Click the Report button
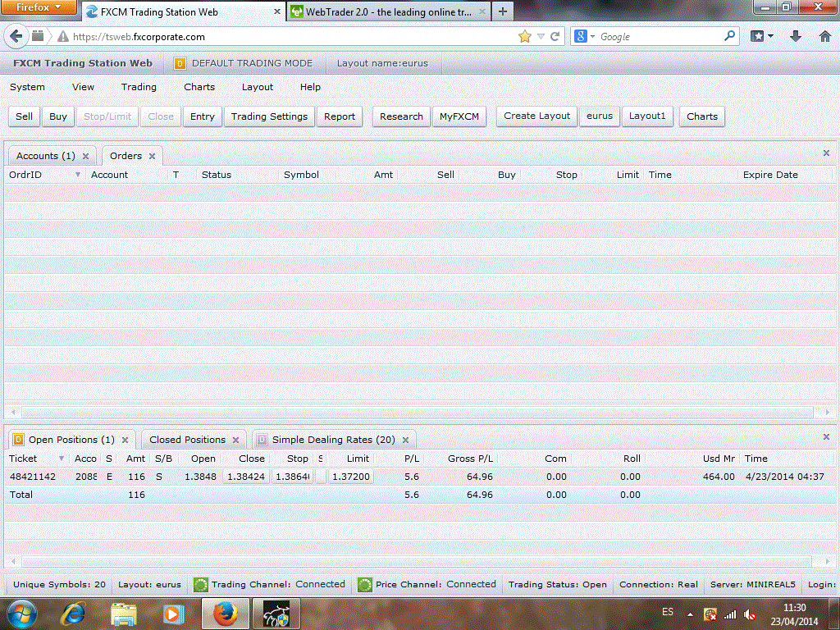Viewport: 840px width, 630px height. point(340,116)
